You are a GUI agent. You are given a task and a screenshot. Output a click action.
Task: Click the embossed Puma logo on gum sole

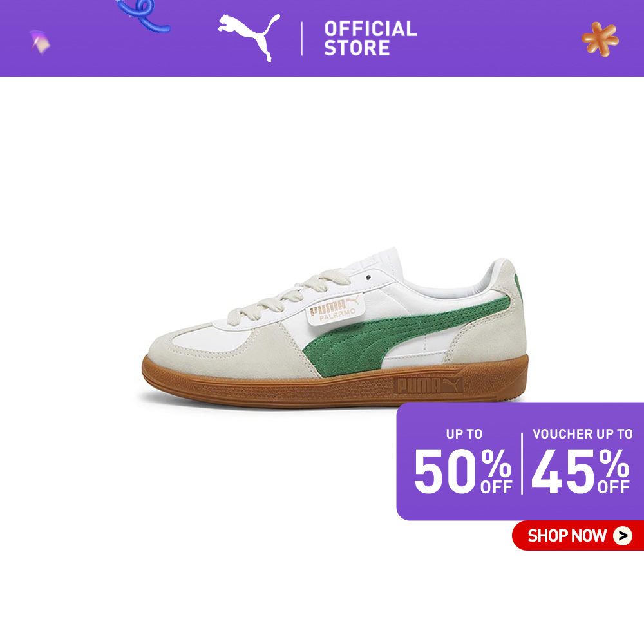coord(428,385)
